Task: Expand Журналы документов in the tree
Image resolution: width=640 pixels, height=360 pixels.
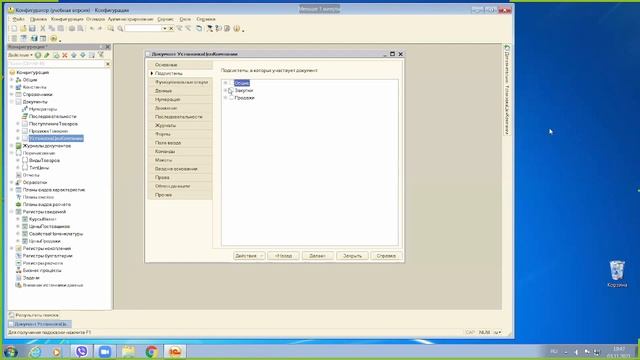Action: tap(12, 146)
